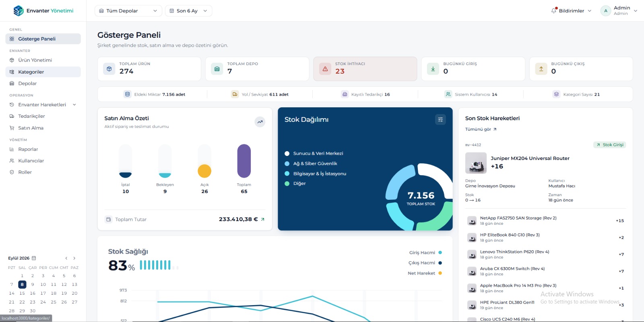Toggle Giriş Hacmi chart series
644x322 pixels.
point(425,253)
